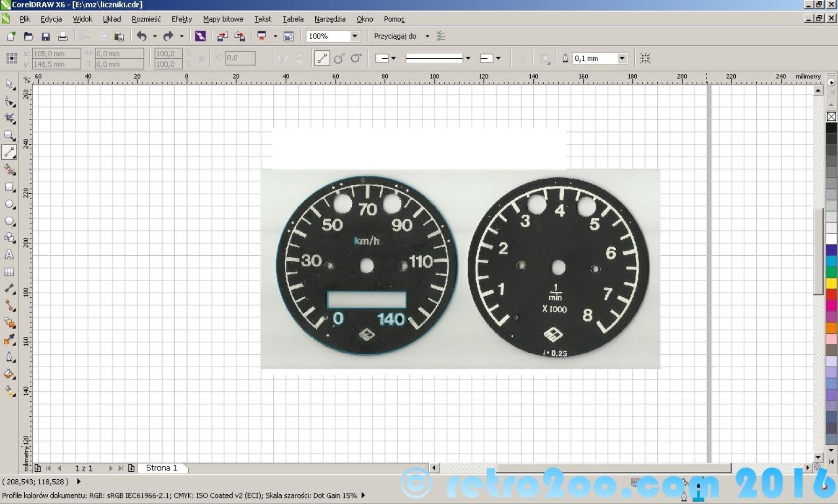This screenshot has height=504, width=838.
Task: Switch to the Strona 1 page tab
Action: point(162,468)
